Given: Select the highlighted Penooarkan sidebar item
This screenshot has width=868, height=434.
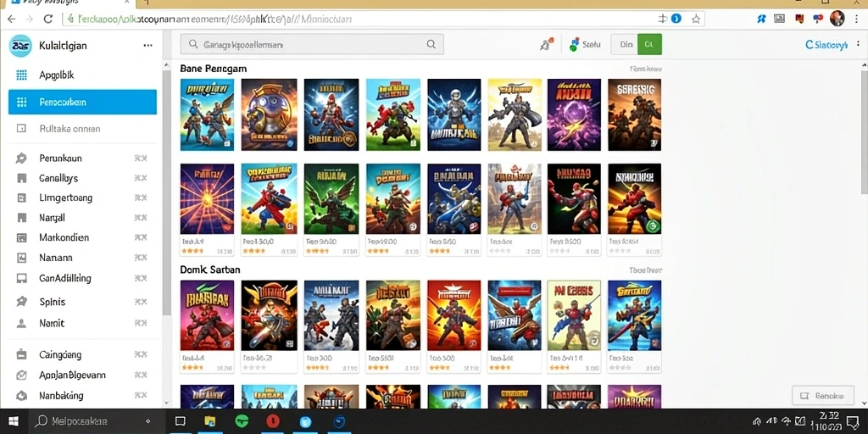Looking at the screenshot, I should pos(82,102).
